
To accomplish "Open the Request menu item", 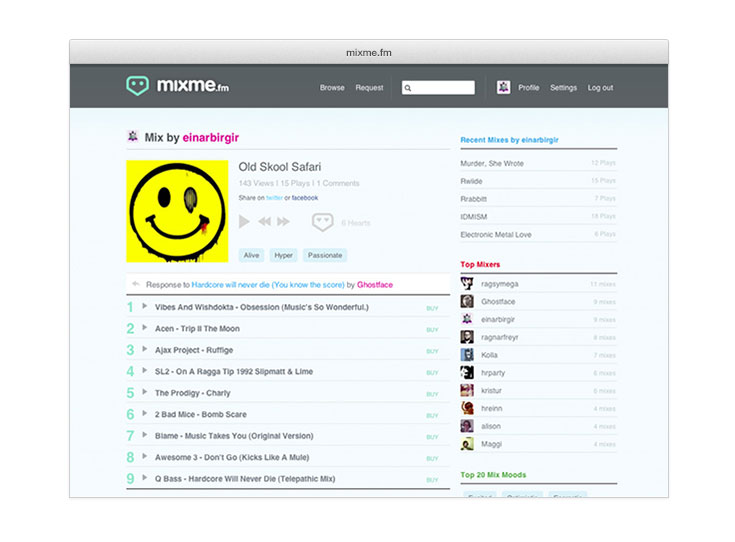I will pyautogui.click(x=369, y=88).
